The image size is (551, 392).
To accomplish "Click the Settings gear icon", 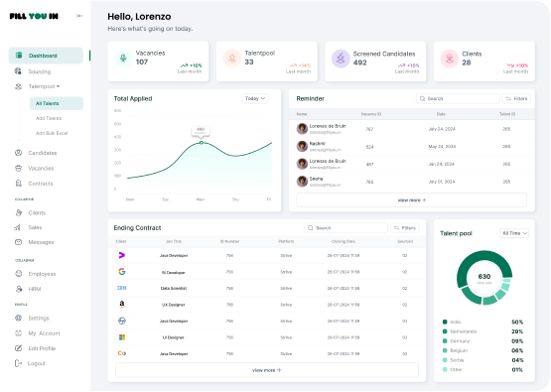I will click(x=18, y=318).
